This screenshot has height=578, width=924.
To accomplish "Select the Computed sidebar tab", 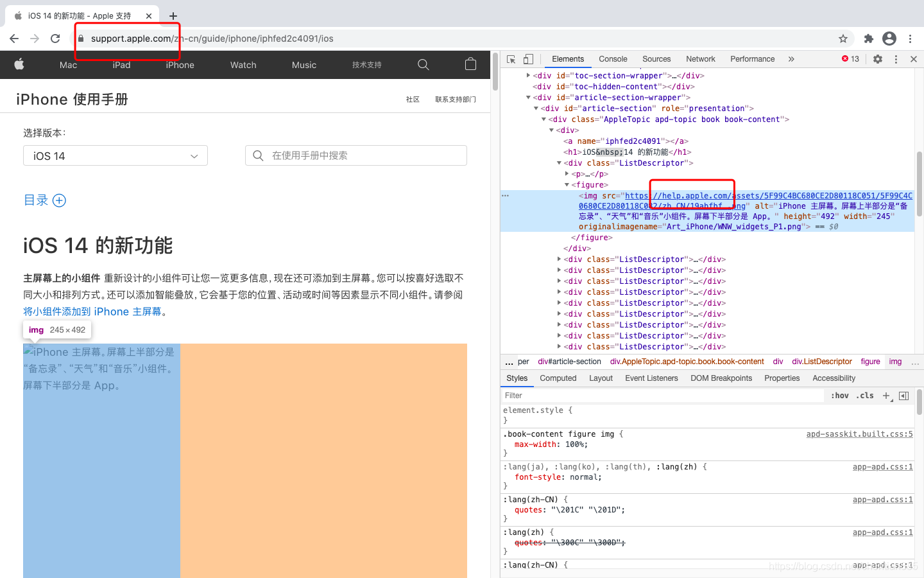I will 558,378.
